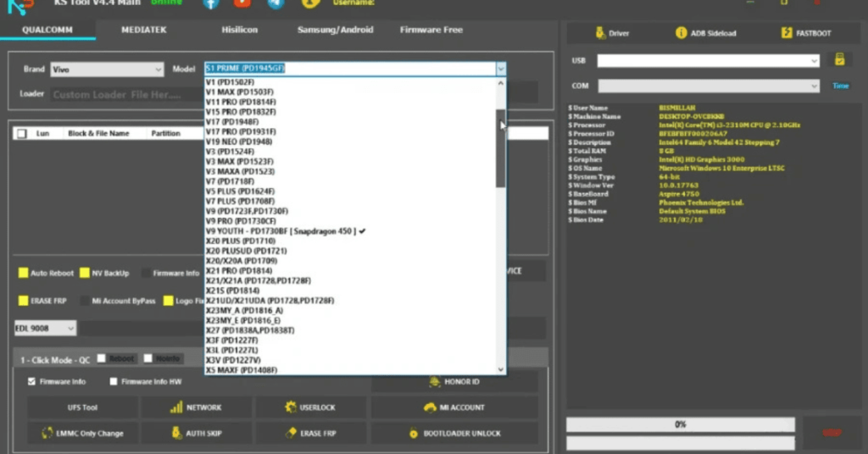The image size is (868, 454).
Task: Open the FASTBOOT tool
Action: tap(806, 33)
